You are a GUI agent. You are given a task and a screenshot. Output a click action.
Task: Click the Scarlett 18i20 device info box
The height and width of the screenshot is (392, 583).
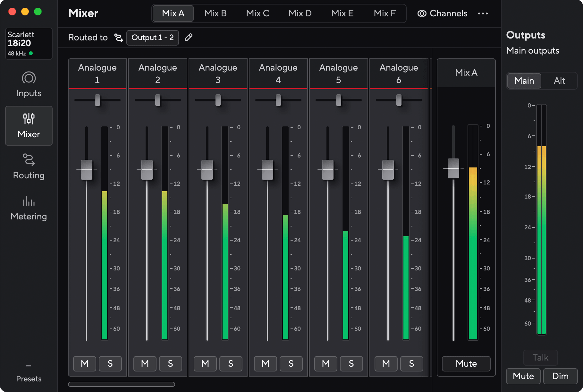coord(29,43)
